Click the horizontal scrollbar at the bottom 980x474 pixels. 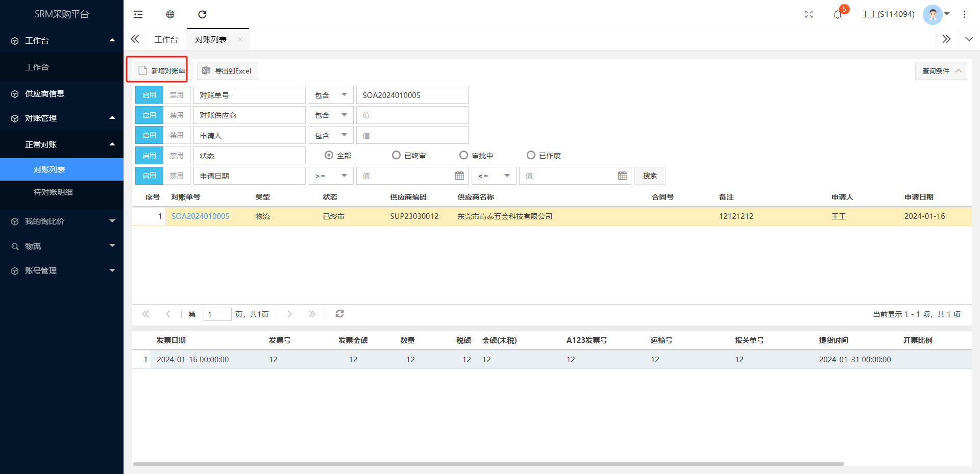(x=488, y=464)
